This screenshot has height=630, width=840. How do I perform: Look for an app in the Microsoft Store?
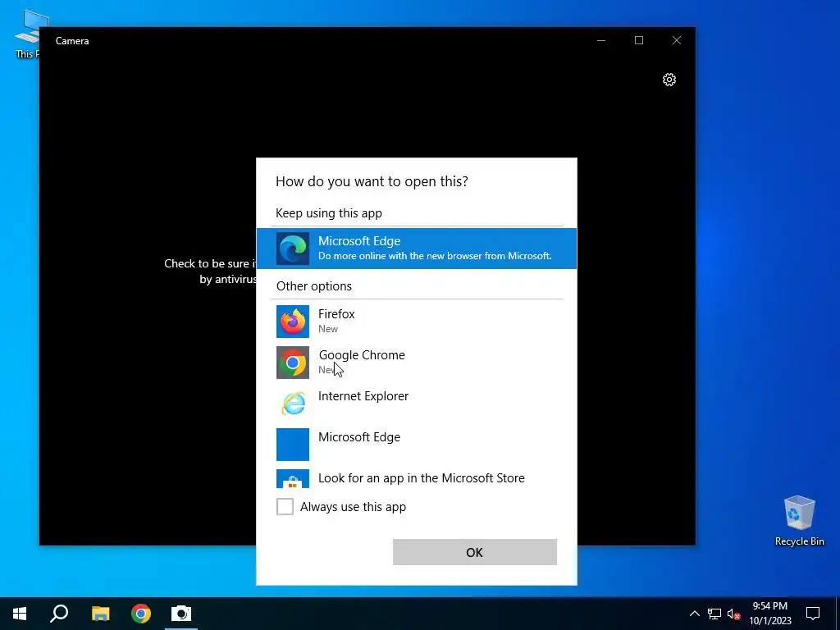coord(417,477)
